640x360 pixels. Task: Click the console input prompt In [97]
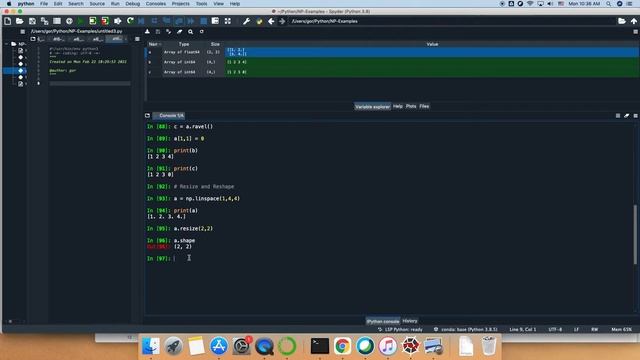pyautogui.click(x=159, y=258)
